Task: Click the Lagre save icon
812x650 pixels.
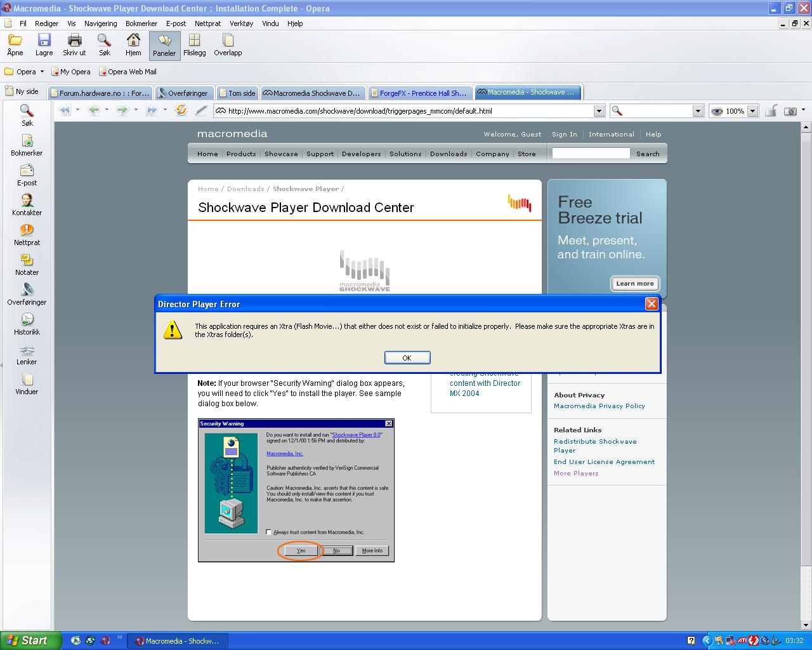Action: 44,41
